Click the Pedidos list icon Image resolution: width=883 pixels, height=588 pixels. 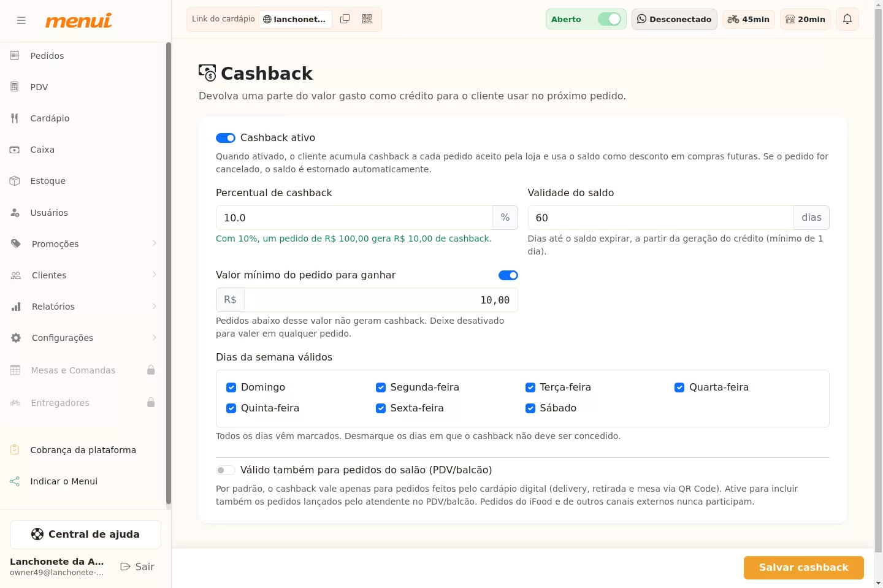coord(15,56)
